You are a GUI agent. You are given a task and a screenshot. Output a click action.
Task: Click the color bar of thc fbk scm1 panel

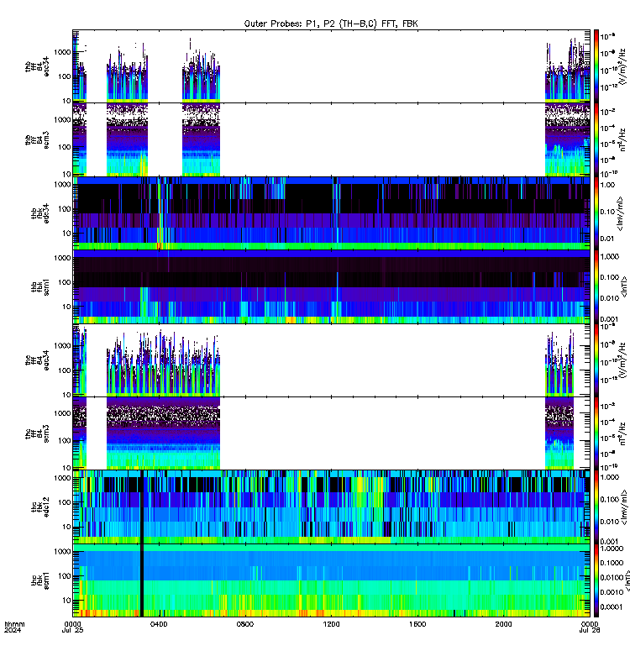click(596, 580)
